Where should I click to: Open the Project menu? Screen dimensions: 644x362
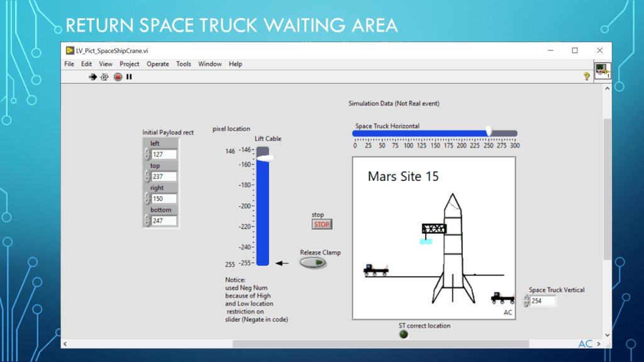click(x=130, y=64)
